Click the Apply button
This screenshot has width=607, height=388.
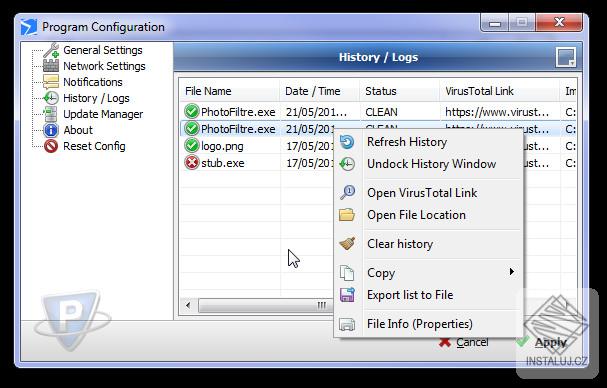point(542,342)
